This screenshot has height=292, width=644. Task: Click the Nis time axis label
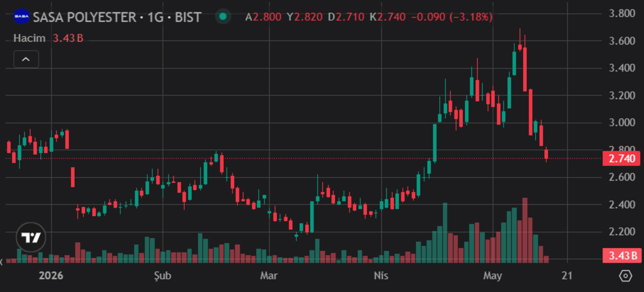tap(380, 276)
